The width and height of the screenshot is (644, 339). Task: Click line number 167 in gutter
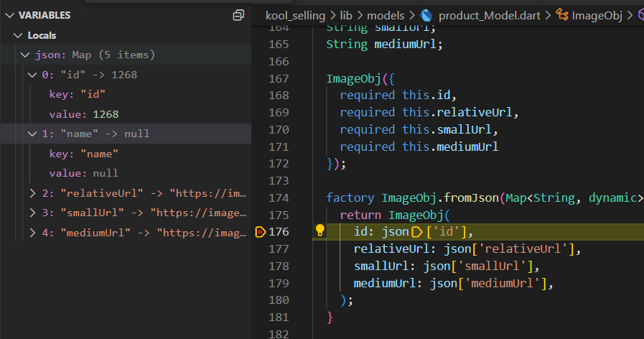[279, 78]
